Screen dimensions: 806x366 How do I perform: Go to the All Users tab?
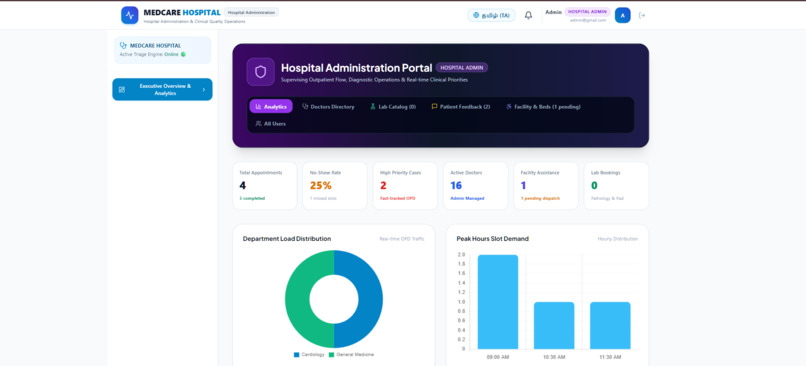click(x=271, y=123)
